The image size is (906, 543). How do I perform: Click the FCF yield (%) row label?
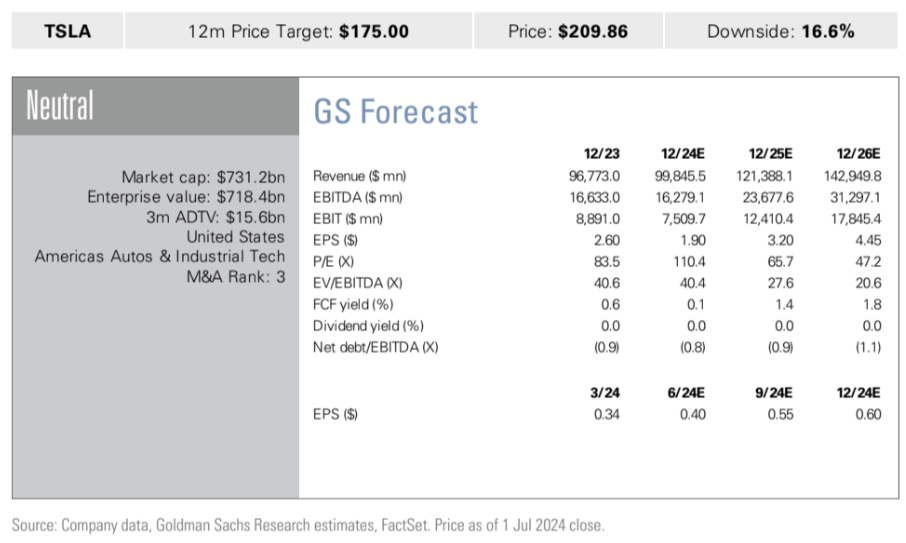[x=353, y=304]
